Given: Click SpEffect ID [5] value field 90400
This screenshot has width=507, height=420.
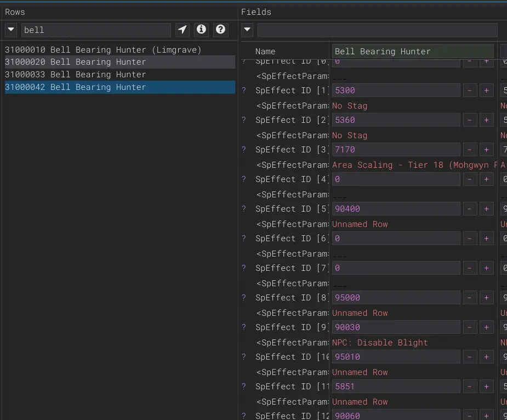Looking at the screenshot, I should 396,209.
